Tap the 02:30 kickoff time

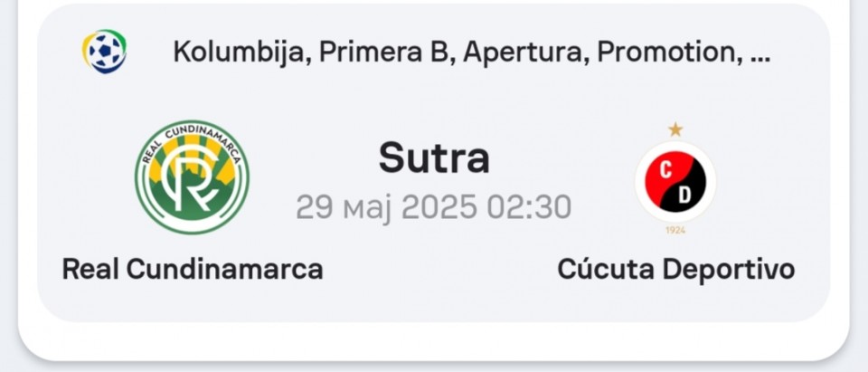pos(529,207)
